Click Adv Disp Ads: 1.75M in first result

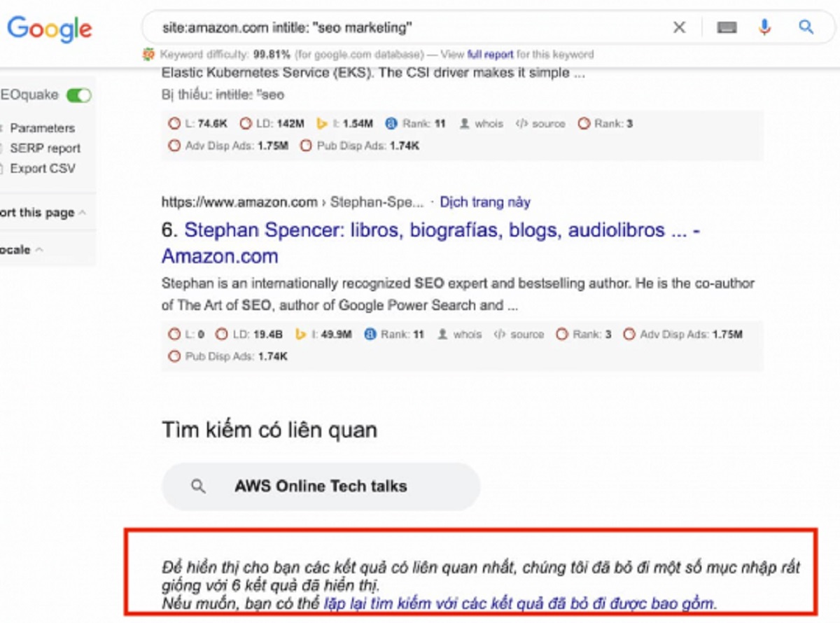pos(228,146)
